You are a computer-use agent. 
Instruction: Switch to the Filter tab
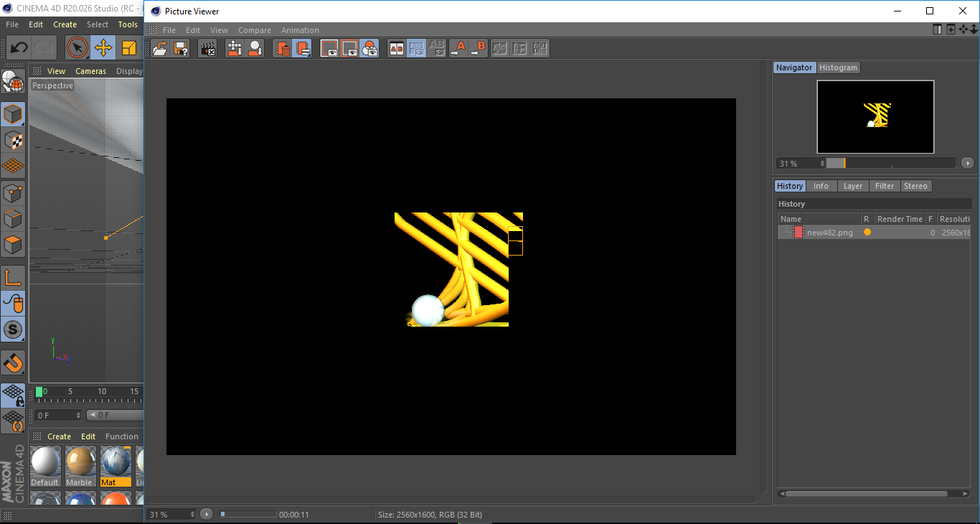pos(885,186)
